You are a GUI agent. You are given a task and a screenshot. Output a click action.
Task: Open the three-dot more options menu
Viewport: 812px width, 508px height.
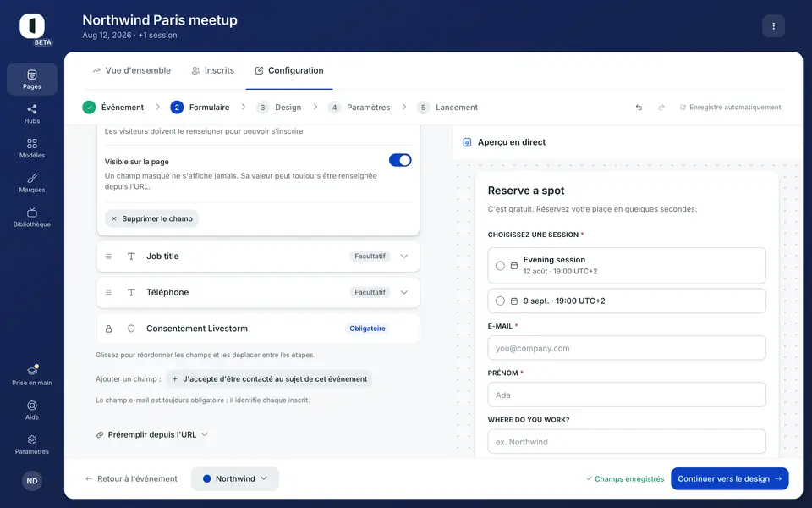pos(773,26)
